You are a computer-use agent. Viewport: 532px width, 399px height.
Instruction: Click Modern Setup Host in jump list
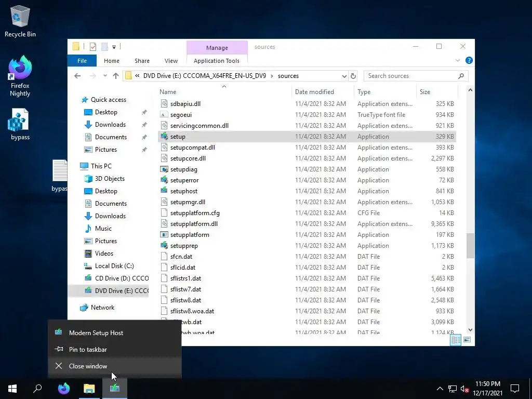tap(115, 333)
